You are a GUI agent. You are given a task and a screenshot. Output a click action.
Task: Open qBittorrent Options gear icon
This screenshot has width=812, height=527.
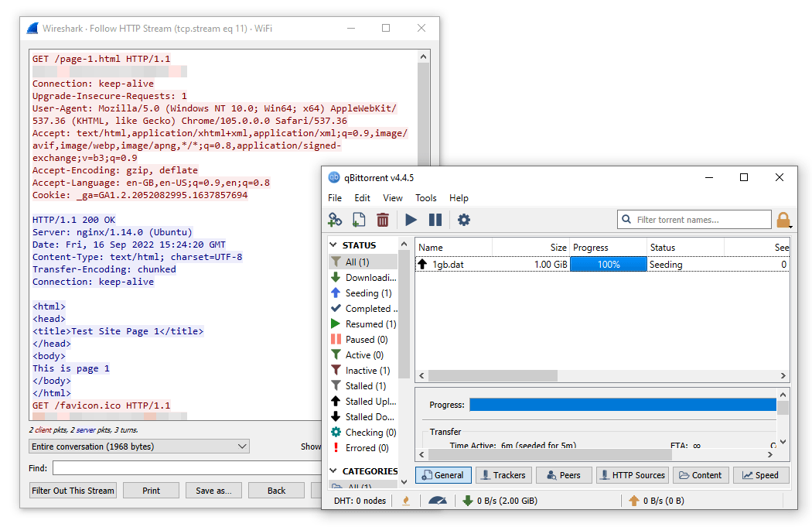point(464,220)
